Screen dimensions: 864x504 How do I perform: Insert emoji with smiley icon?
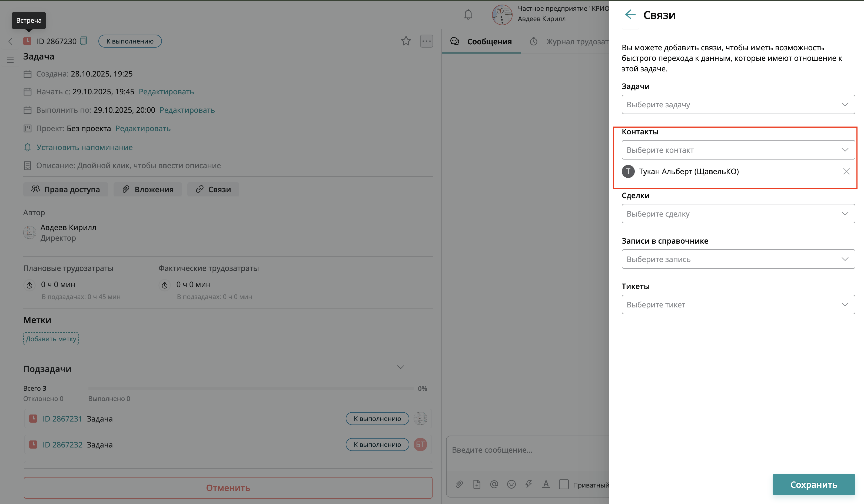click(511, 485)
